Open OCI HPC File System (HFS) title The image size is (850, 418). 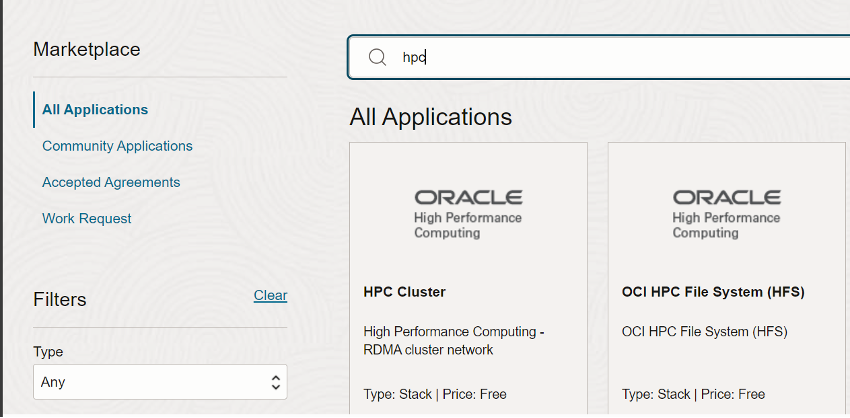coord(713,292)
